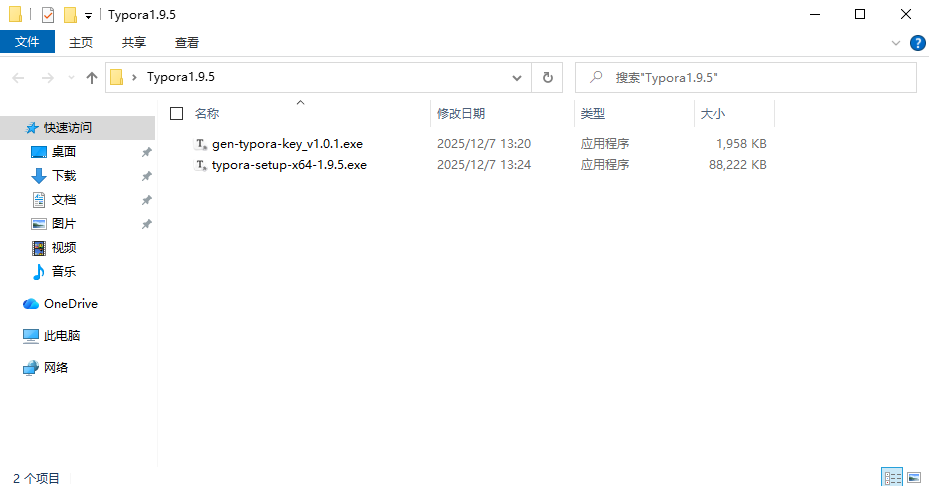
Task: Click the date 2025/12/7 13:20
Action: 484,144
